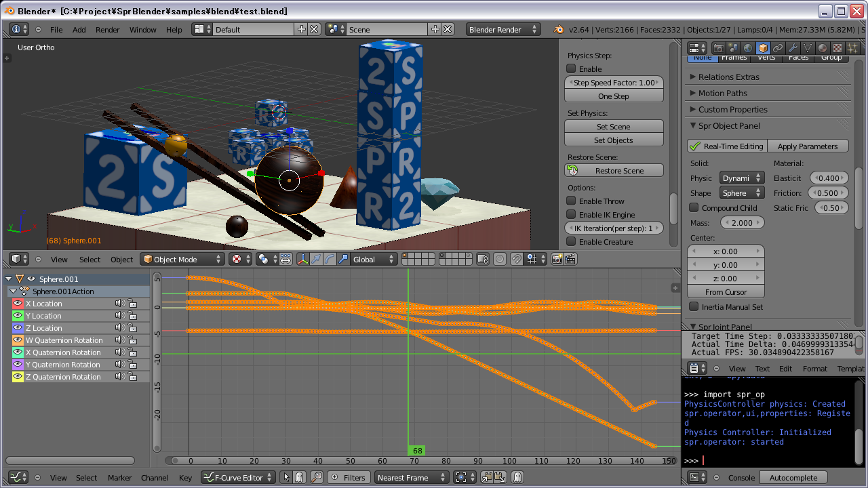Screen dimensions: 868x488
Task: Click the One Step button
Action: 614,96
